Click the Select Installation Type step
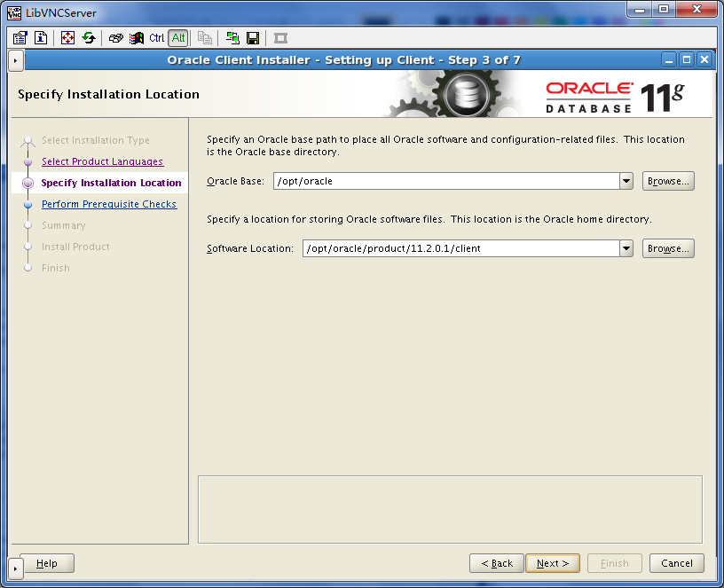 [96, 140]
